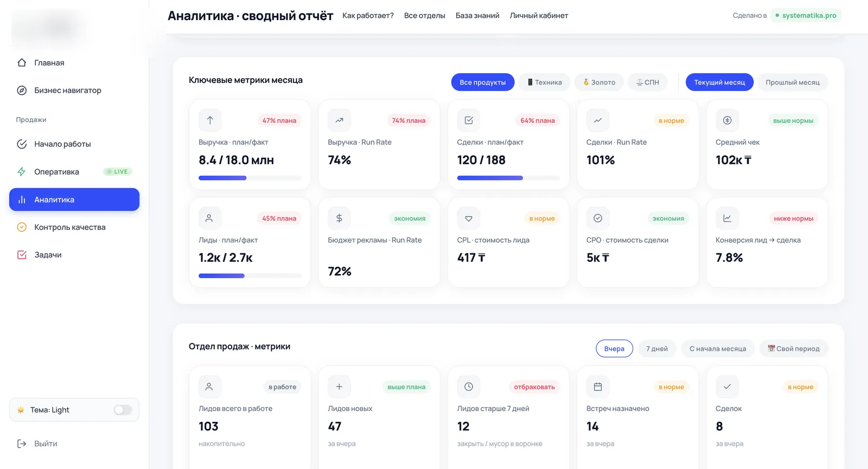Image resolution: width=868 pixels, height=469 pixels.
Task: Open the Все отделы menu
Action: [x=424, y=16]
